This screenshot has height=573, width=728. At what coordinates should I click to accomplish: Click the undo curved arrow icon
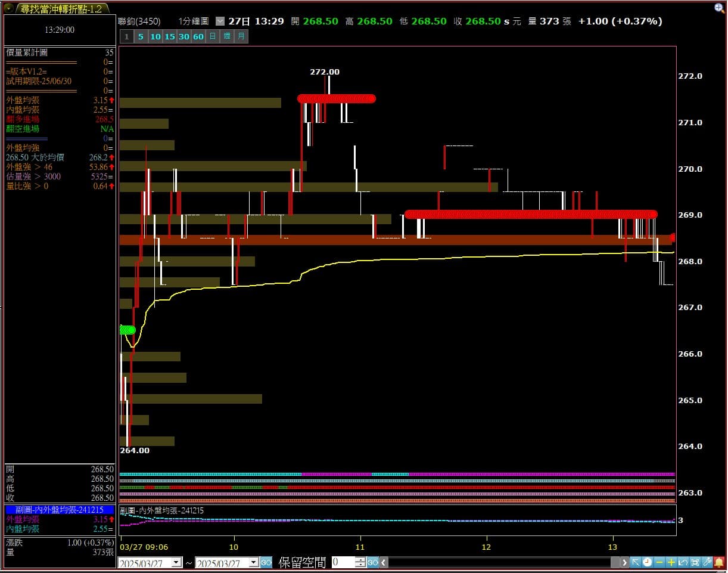pyautogui.click(x=683, y=562)
